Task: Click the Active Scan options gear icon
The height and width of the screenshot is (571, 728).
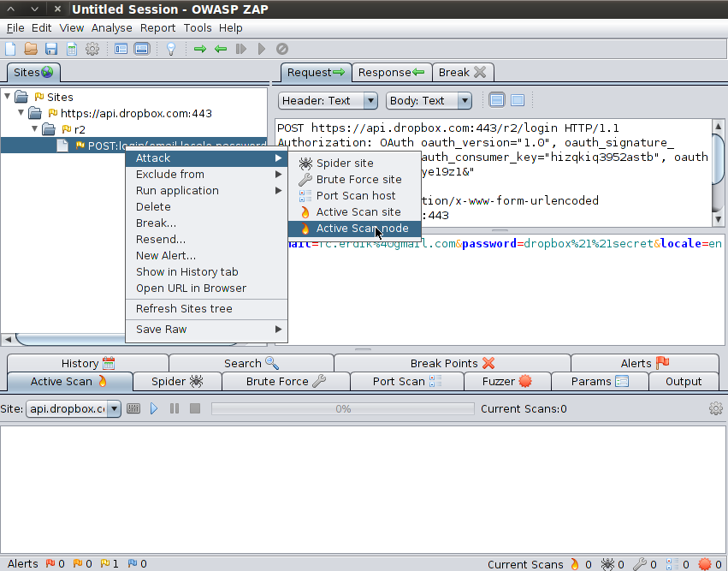Action: (716, 408)
